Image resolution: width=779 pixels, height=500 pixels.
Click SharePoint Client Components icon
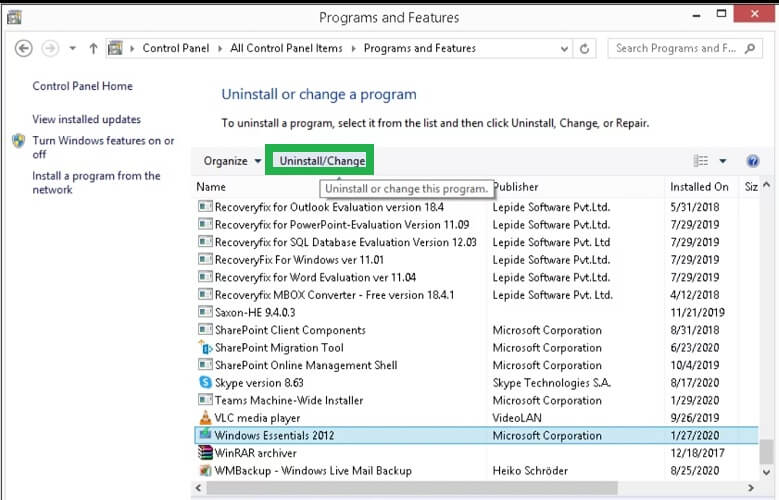click(x=205, y=329)
